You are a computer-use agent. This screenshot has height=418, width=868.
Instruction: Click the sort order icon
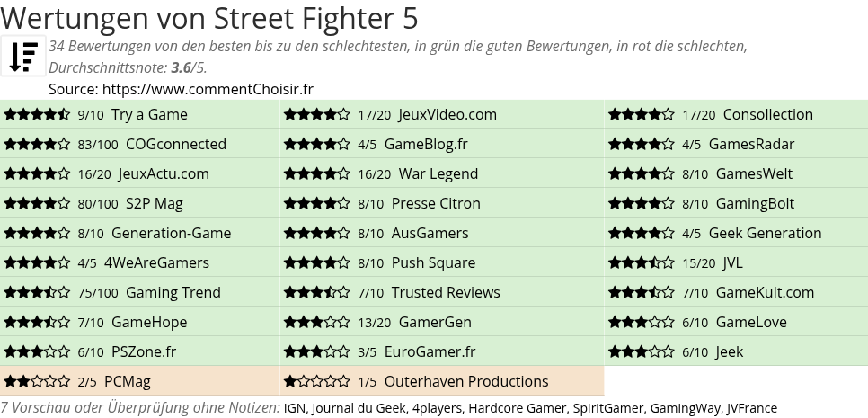[x=23, y=56]
